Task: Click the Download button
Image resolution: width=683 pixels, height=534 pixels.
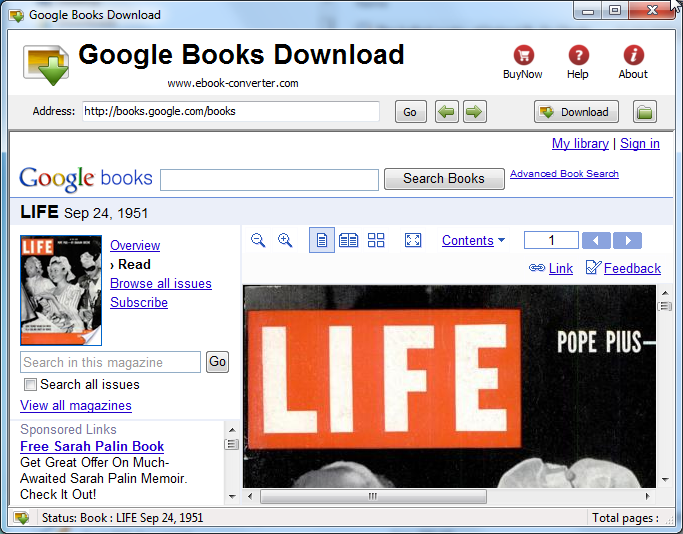Action: pyautogui.click(x=576, y=112)
